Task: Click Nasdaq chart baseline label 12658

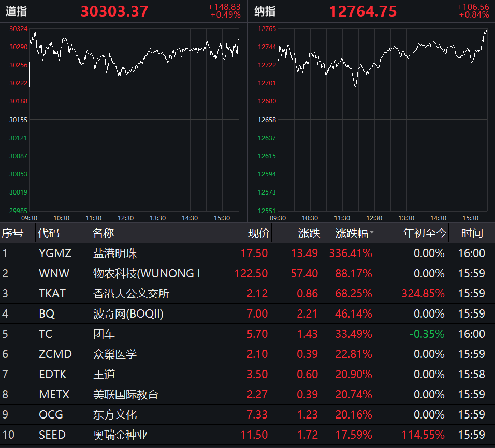Action: pos(267,120)
